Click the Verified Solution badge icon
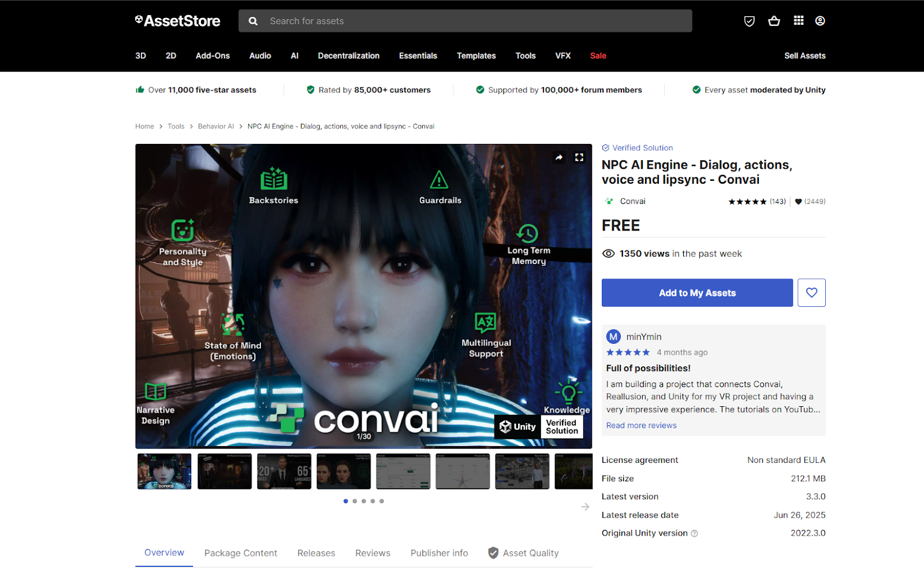924x568 pixels. 605,148
